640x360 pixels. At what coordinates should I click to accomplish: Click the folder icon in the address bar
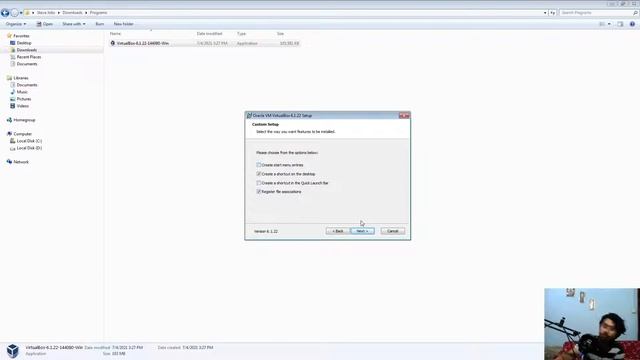(x=27, y=13)
